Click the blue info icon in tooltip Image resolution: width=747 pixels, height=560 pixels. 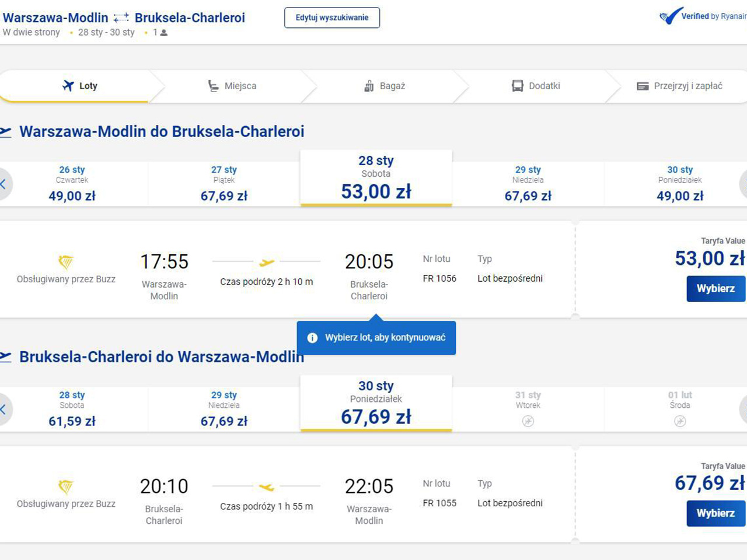click(x=312, y=338)
